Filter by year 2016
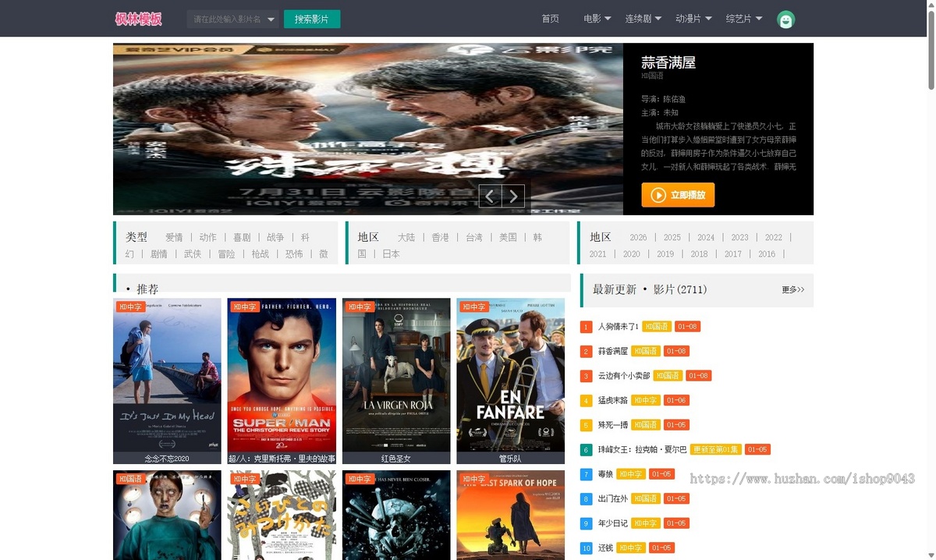936x560 pixels. [767, 254]
